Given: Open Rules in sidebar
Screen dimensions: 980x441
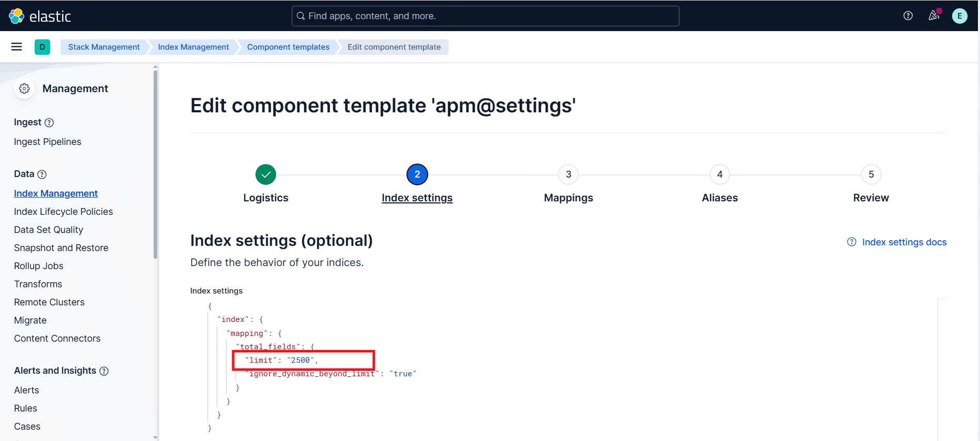Looking at the screenshot, I should 25,408.
